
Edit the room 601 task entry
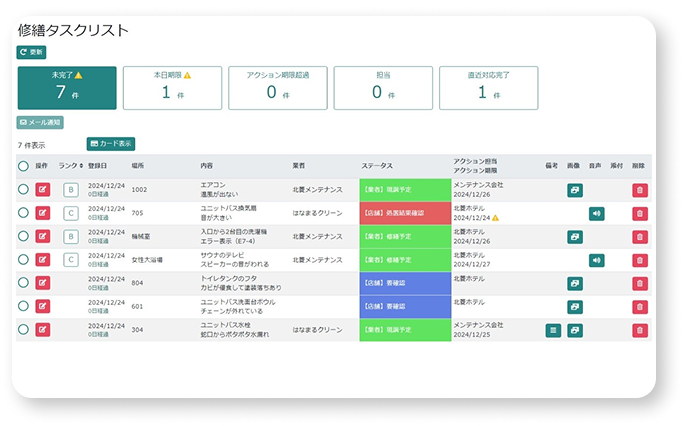[43, 306]
